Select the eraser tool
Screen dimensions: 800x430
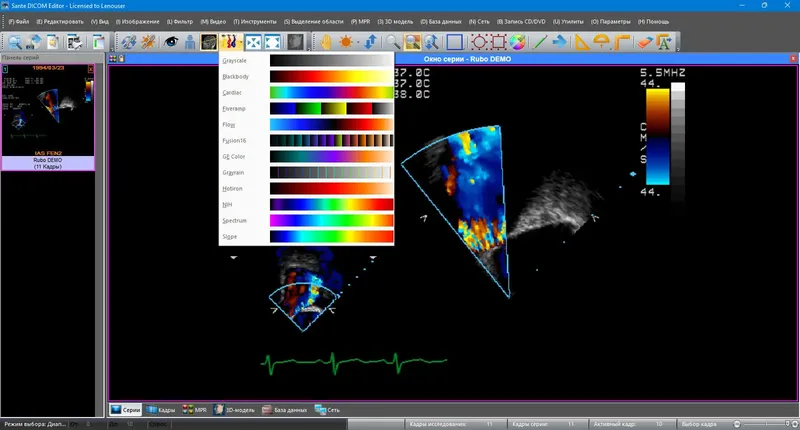(x=644, y=42)
